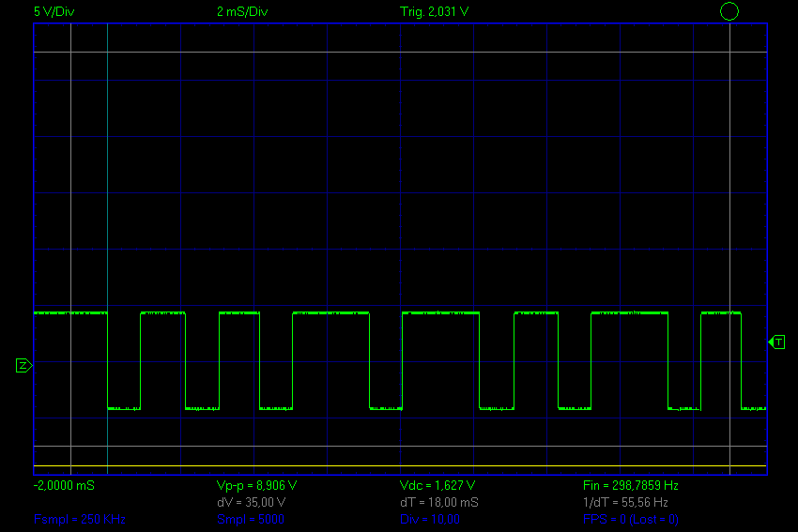Click the trigger level T marker
The image size is (798, 532).
(x=776, y=342)
